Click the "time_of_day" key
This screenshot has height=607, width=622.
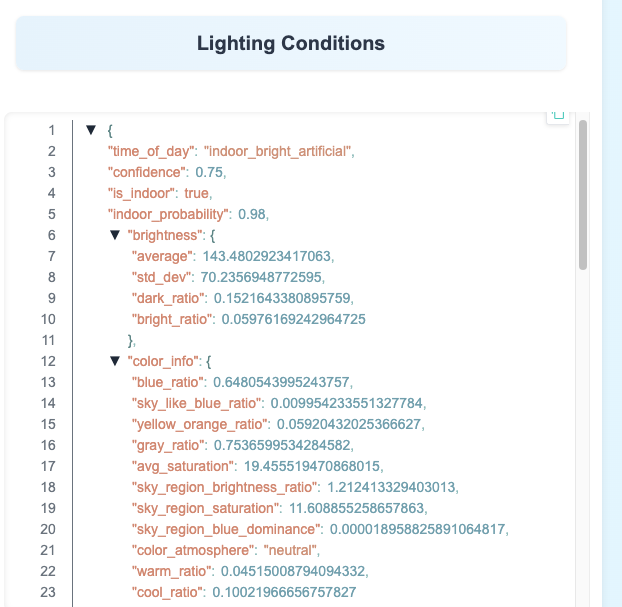tap(152, 151)
